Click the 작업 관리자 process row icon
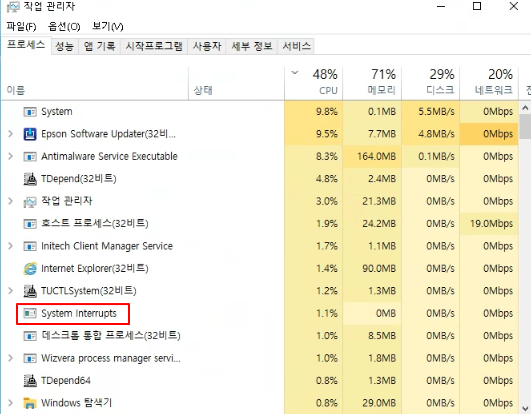The height and width of the screenshot is (414, 531). click(30, 201)
